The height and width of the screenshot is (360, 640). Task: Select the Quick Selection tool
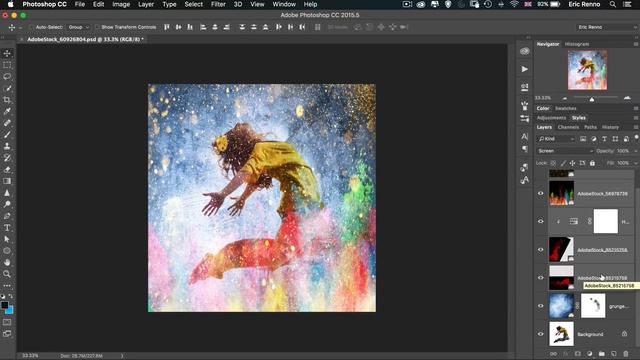(x=7, y=88)
